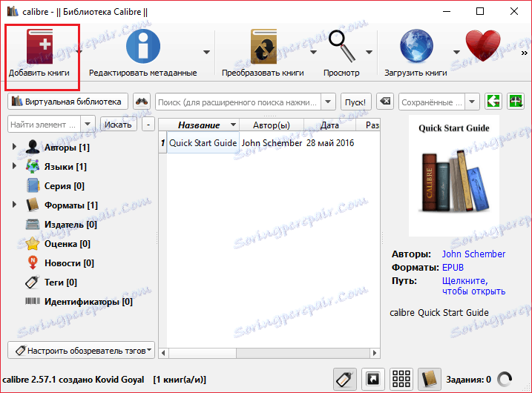The width and height of the screenshot is (532, 393).
Task: Select the Авторы person icon
Action: 33,147
